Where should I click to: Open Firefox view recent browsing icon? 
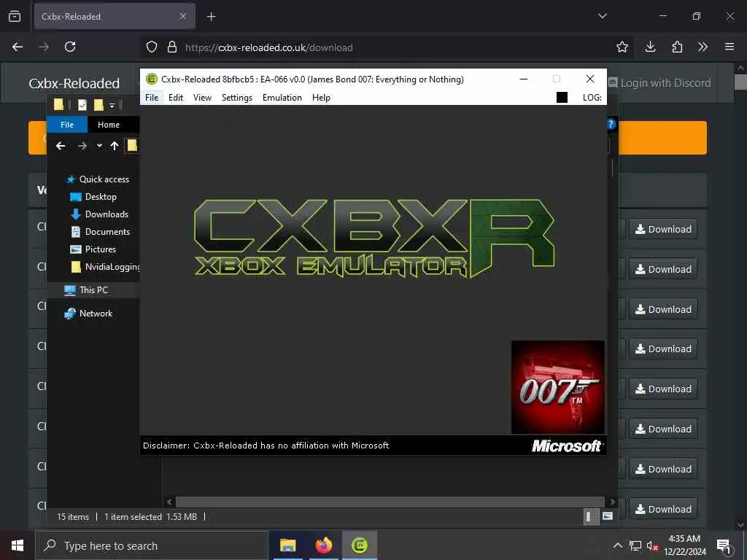(x=15, y=16)
